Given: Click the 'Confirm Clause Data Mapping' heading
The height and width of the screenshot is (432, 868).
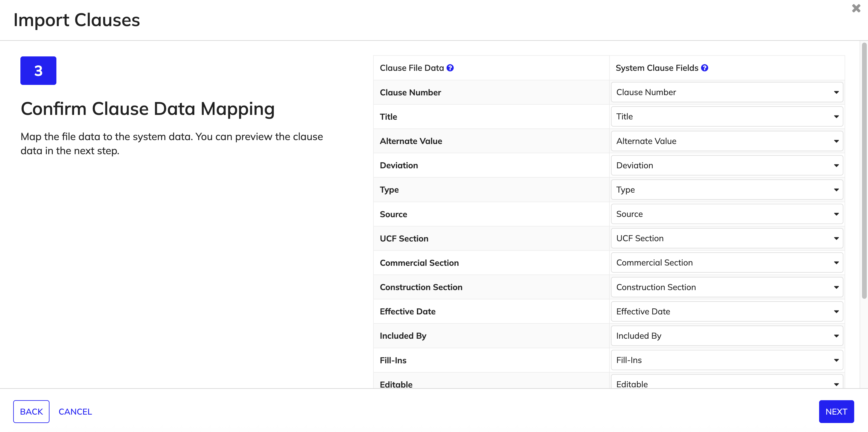Looking at the screenshot, I should [148, 109].
